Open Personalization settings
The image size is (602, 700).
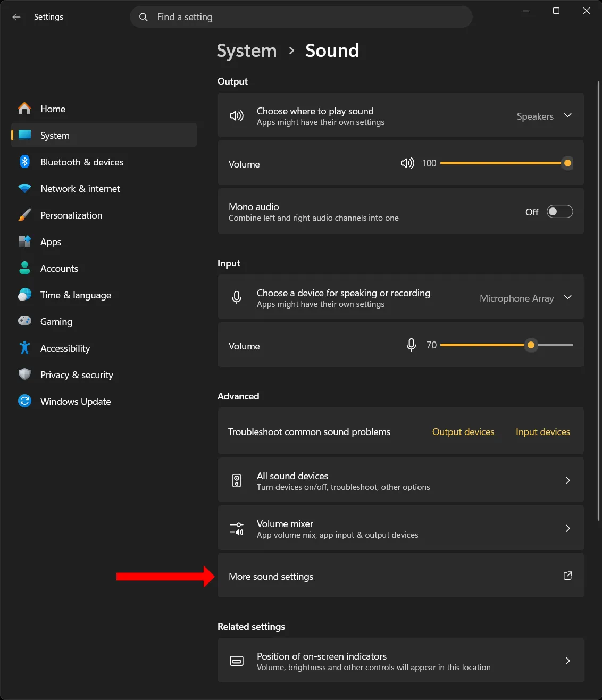click(104, 215)
